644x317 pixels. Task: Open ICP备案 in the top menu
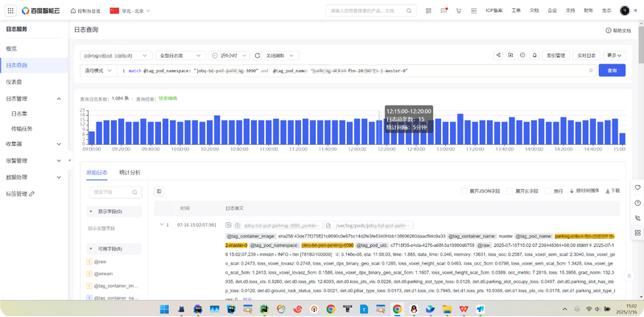point(494,10)
